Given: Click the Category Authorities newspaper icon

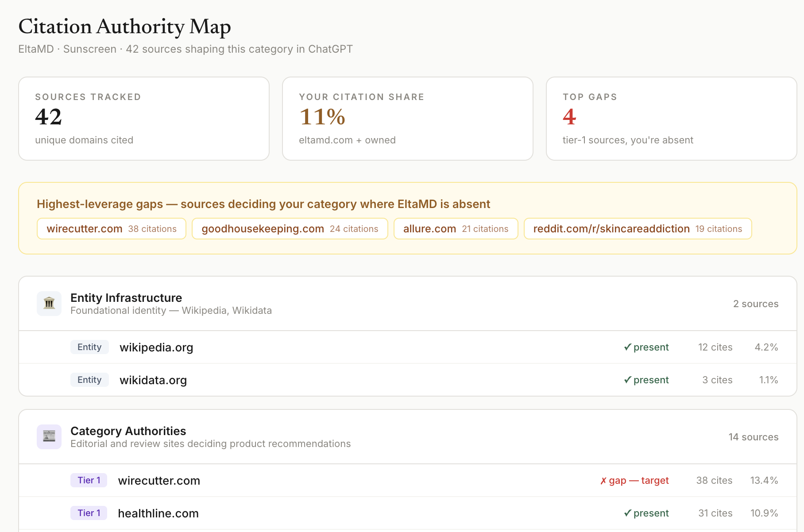Looking at the screenshot, I should (x=49, y=437).
